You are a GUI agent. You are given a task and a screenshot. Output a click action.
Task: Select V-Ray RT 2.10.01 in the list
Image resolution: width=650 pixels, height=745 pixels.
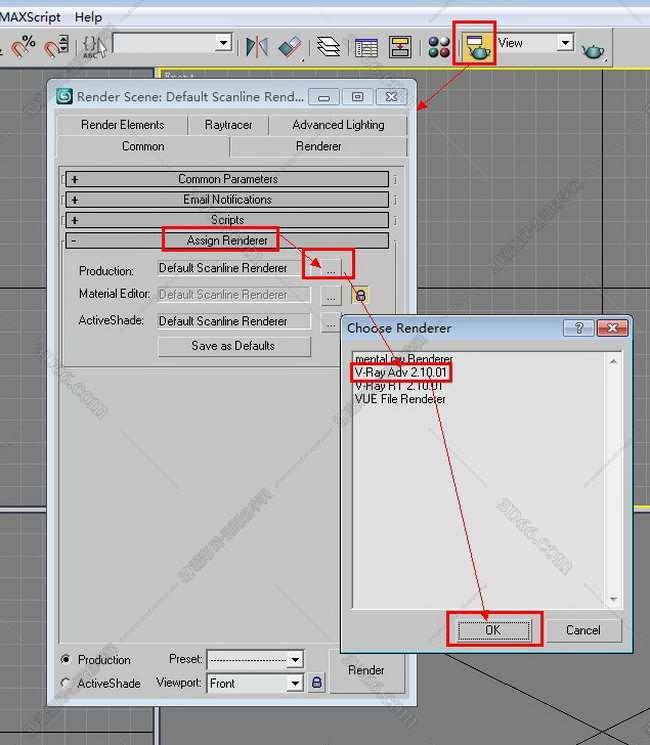pyautogui.click(x=399, y=385)
